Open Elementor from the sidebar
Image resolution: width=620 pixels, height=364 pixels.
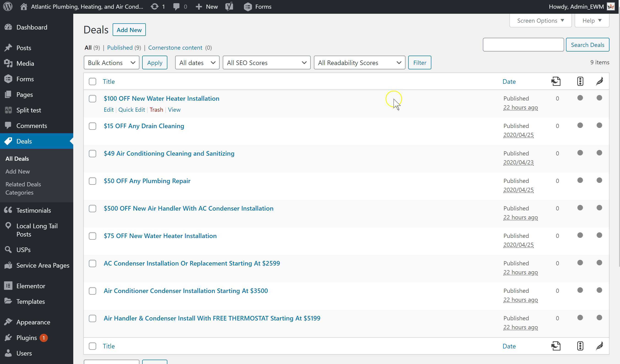click(31, 286)
